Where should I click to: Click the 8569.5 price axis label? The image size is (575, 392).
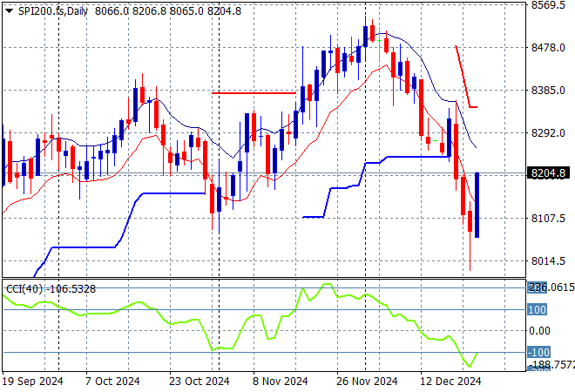[548, 5]
